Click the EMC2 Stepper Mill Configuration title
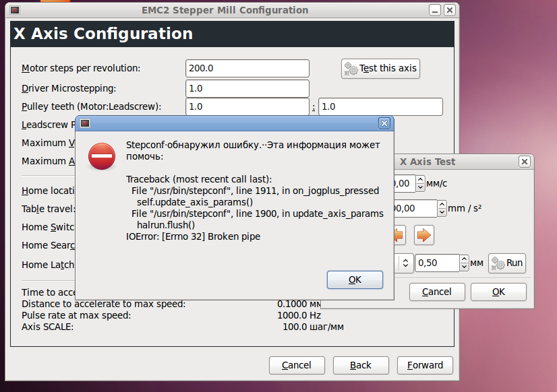The image size is (557, 392). [225, 10]
